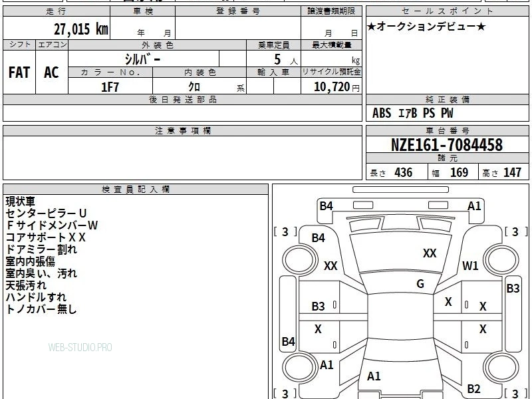
Task: Select the width value 169
Action: coord(459,172)
